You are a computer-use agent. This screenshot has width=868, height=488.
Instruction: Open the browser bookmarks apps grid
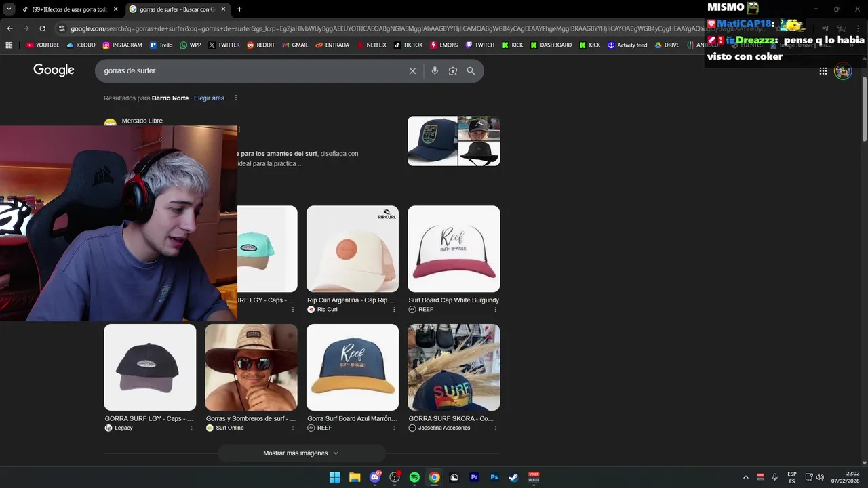[x=9, y=45]
